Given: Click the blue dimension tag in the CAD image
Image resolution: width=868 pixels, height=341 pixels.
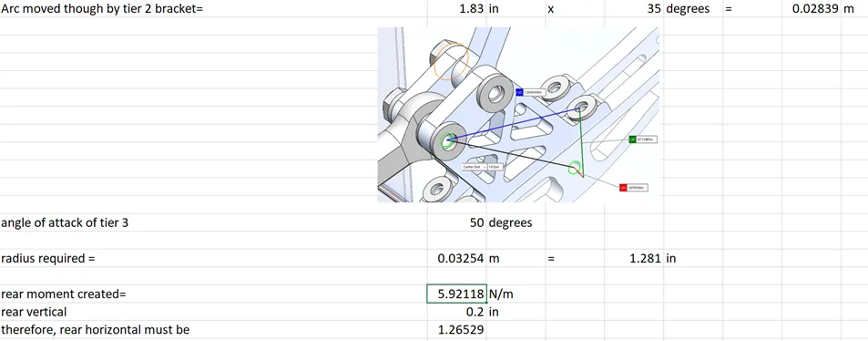Looking at the screenshot, I should click(530, 92).
